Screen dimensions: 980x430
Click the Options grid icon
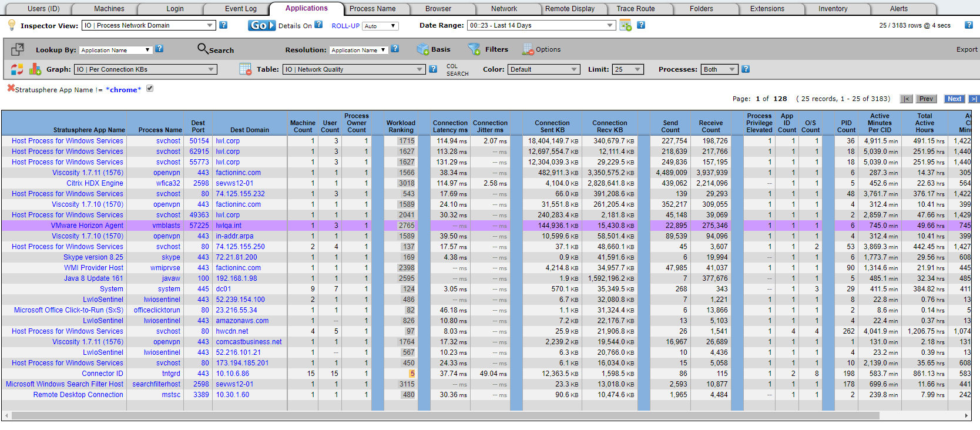(528, 49)
